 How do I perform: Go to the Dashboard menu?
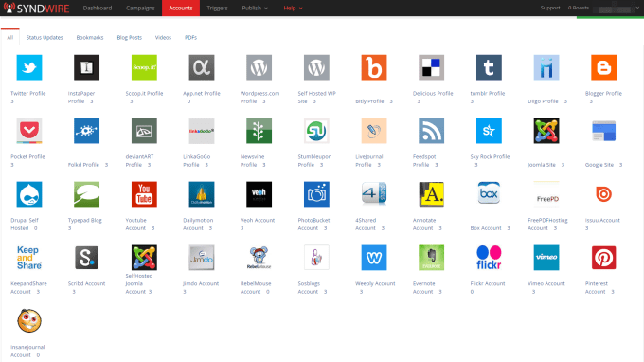[98, 8]
